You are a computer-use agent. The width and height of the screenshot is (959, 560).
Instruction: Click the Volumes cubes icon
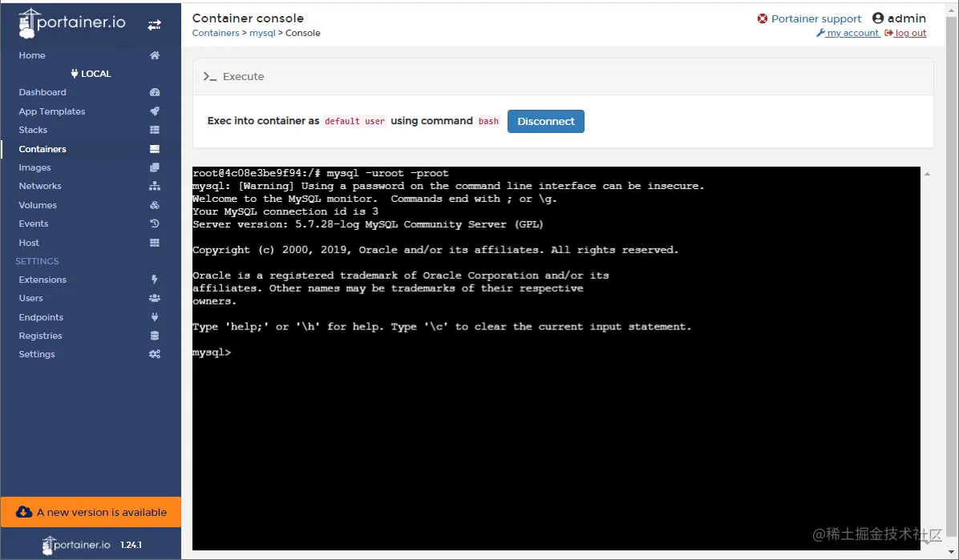click(x=155, y=205)
